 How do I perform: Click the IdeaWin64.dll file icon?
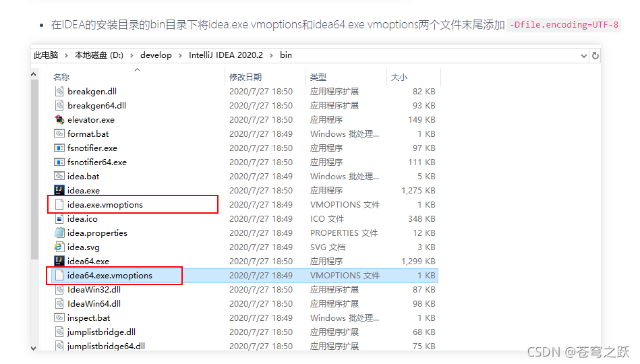click(59, 303)
